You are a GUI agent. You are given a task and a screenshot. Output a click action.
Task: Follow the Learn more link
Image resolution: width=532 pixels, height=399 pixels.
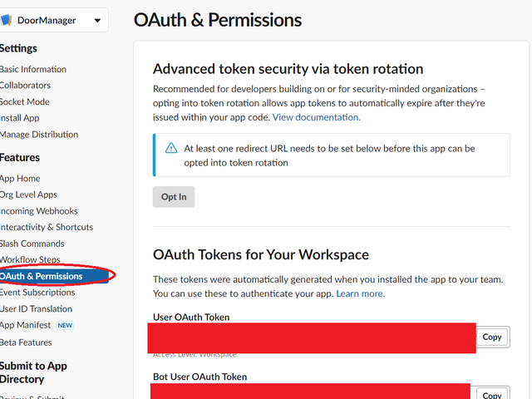point(360,293)
